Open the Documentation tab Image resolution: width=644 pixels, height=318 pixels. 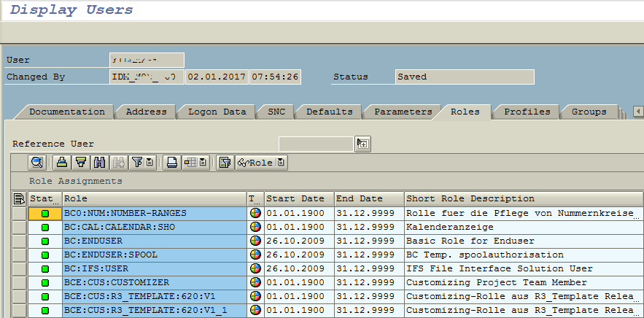click(67, 112)
